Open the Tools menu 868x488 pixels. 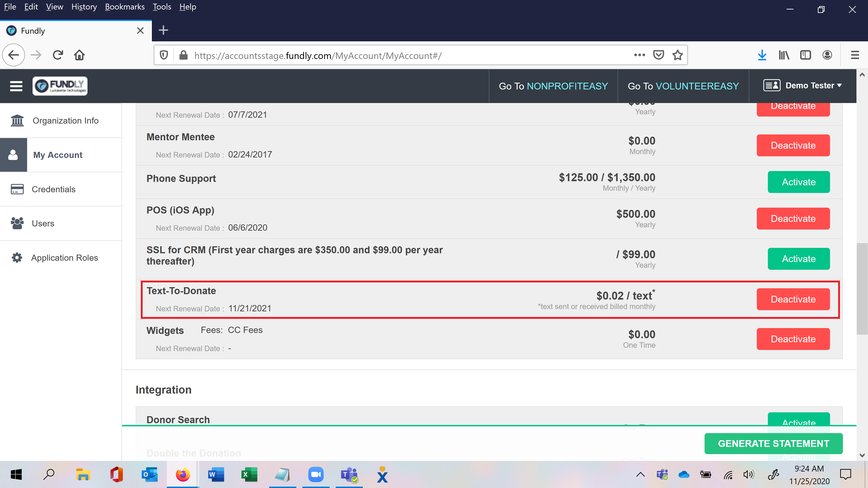162,7
